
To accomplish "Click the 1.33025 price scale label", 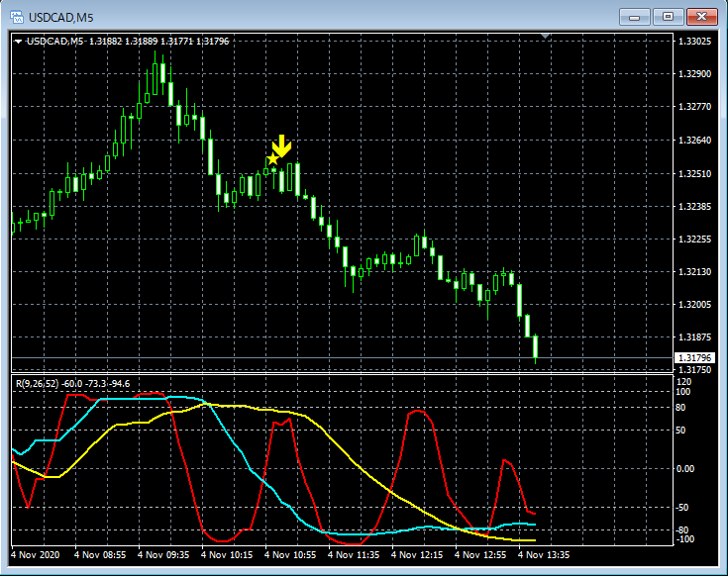I will pyautogui.click(x=694, y=42).
